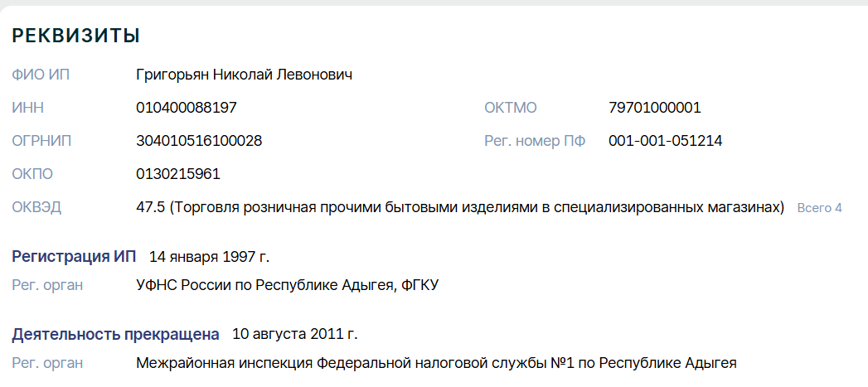This screenshot has height=387, width=868.
Task: Click the "ФИО ИП" field label
Action: 41,75
